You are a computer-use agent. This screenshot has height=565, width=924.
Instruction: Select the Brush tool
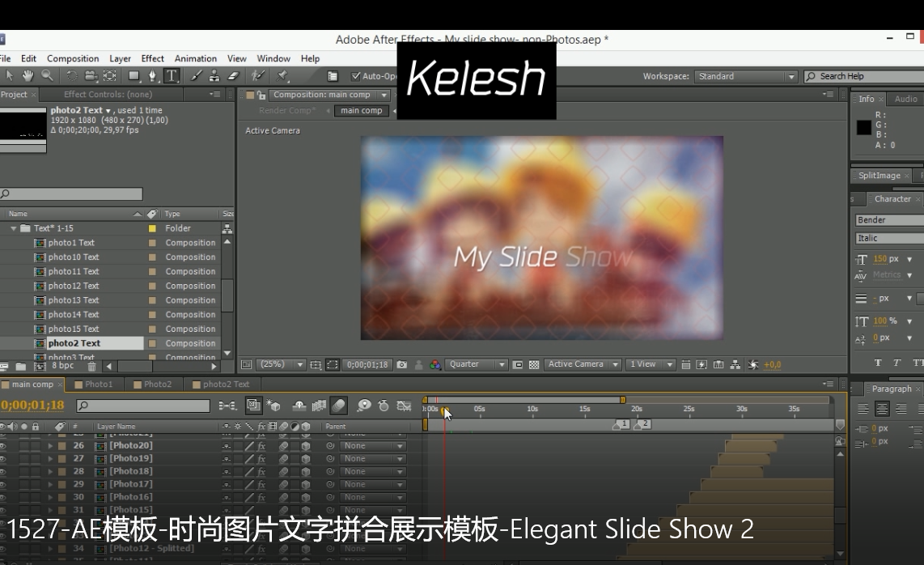(196, 75)
